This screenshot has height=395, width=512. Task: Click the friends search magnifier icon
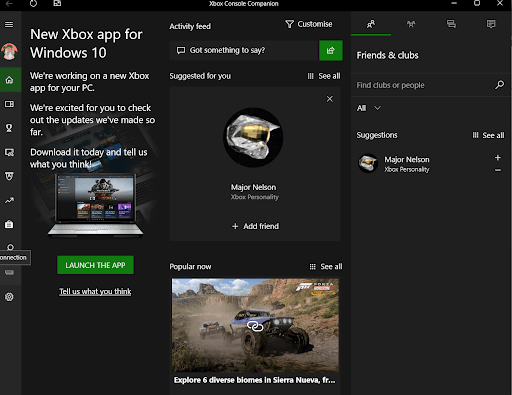pyautogui.click(x=499, y=85)
